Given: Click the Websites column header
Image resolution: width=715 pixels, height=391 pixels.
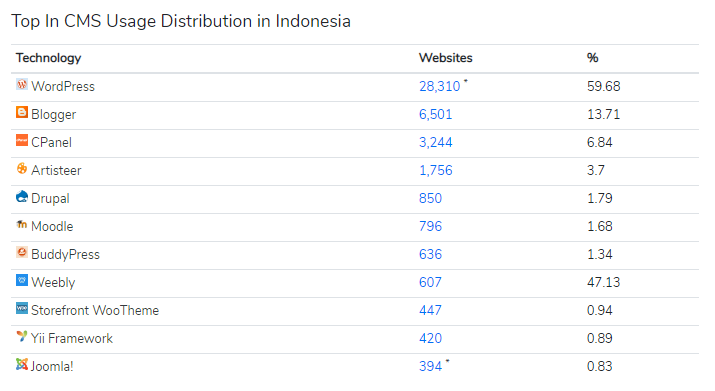Looking at the screenshot, I should point(446,58).
